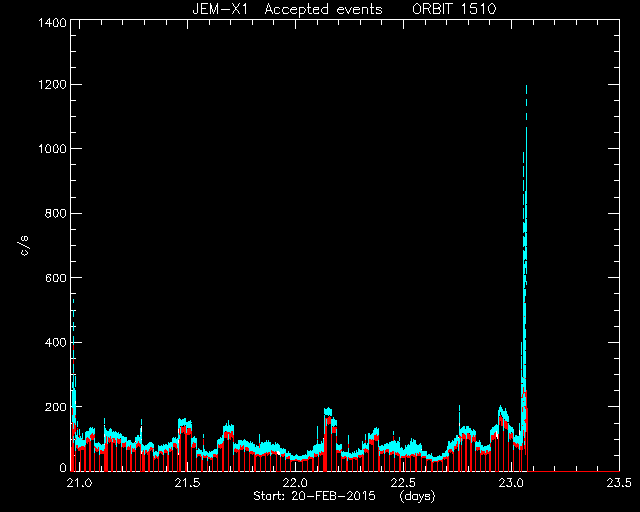
Task: Click the 1000 y-axis tick label
Action: click(52, 149)
